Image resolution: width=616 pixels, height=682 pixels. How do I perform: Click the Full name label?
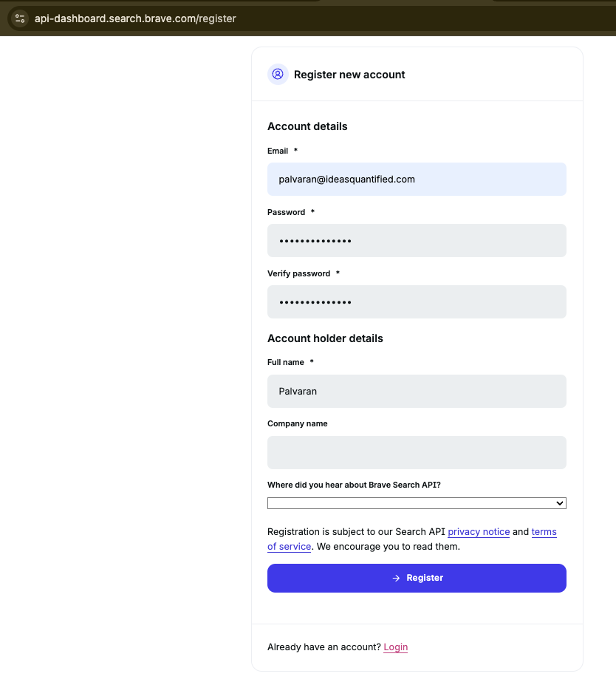coord(286,362)
